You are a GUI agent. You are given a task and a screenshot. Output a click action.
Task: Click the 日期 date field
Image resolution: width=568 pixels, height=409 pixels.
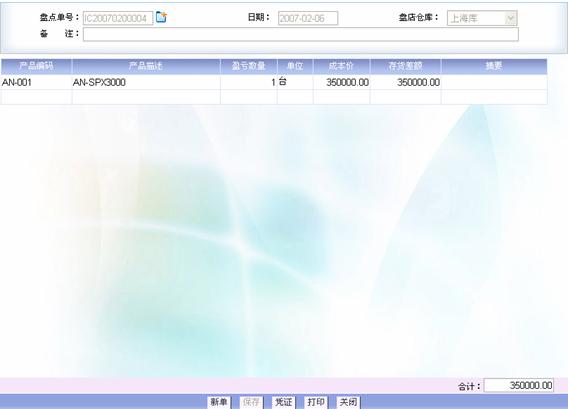[x=308, y=18]
